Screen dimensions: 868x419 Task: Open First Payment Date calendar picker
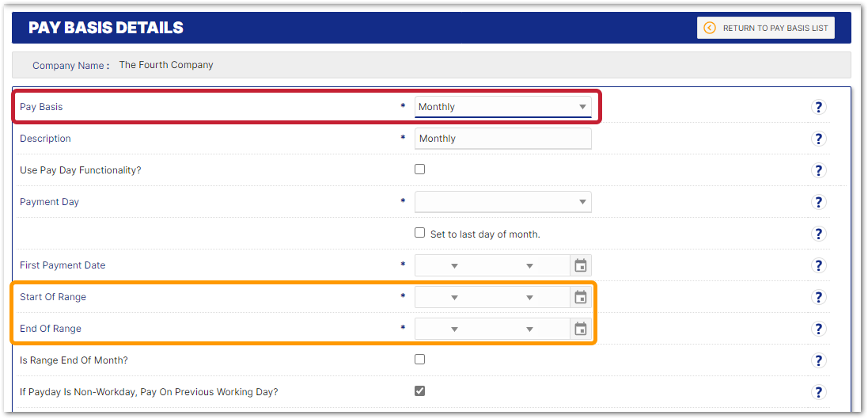(581, 265)
